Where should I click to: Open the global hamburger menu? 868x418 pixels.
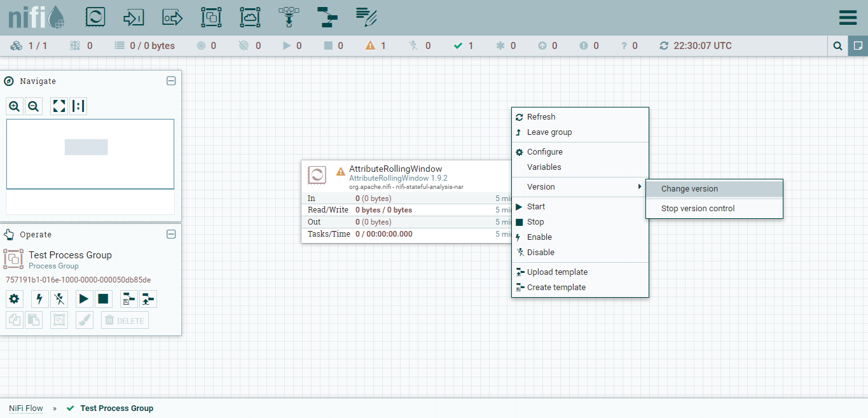[x=848, y=17]
